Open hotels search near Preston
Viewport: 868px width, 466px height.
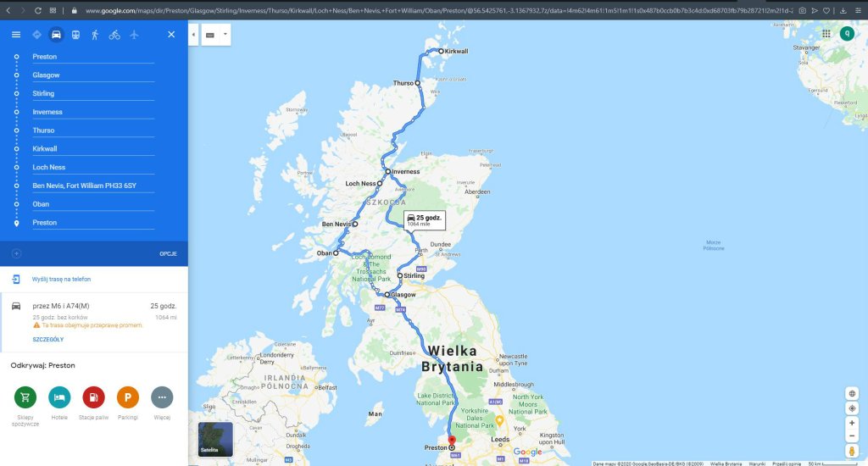tap(59, 397)
